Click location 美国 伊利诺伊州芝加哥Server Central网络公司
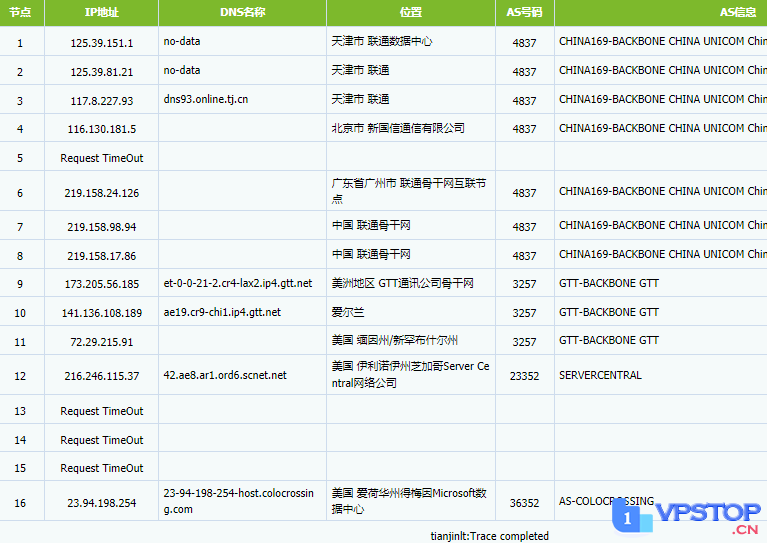Image resolution: width=767 pixels, height=543 pixels. pos(410,374)
